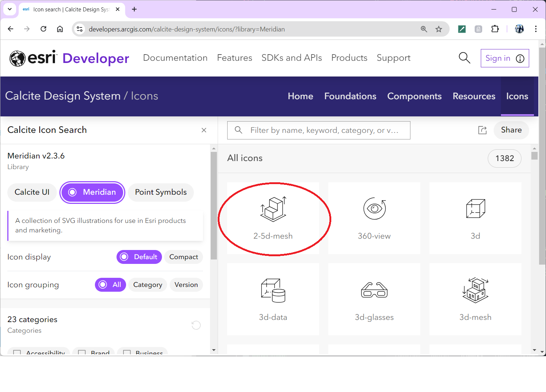Image resolution: width=546 pixels, height=392 pixels.
Task: Switch icon display to Compact
Action: (x=184, y=257)
